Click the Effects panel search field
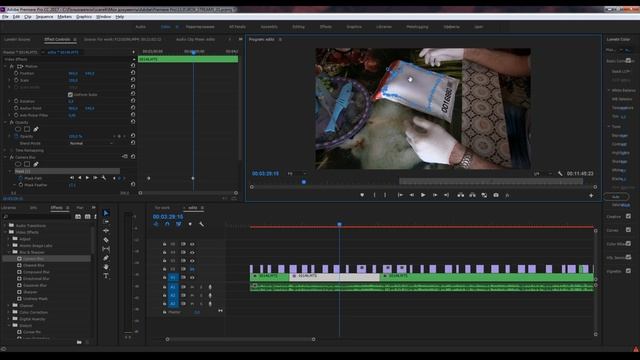The height and width of the screenshot is (360, 640). click(x=38, y=216)
